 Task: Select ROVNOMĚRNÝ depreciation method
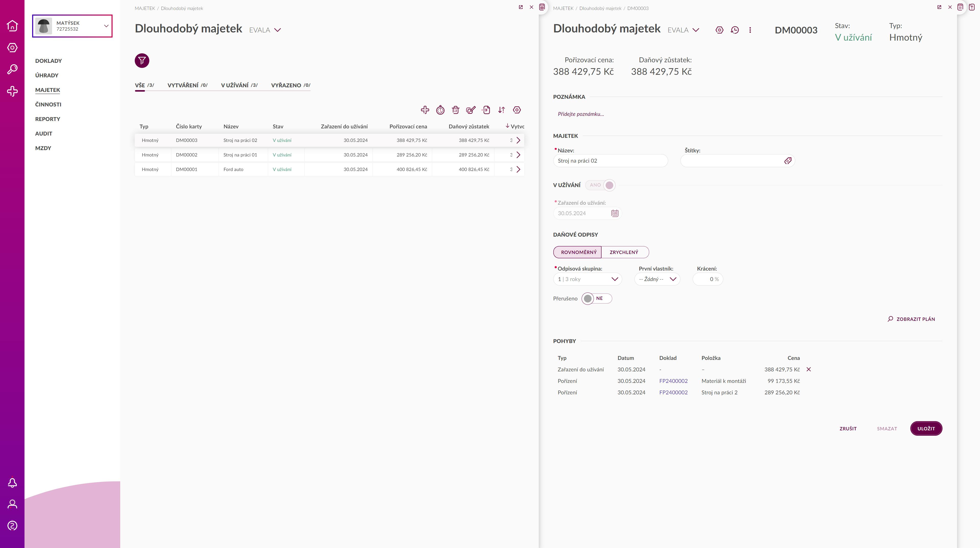click(578, 252)
